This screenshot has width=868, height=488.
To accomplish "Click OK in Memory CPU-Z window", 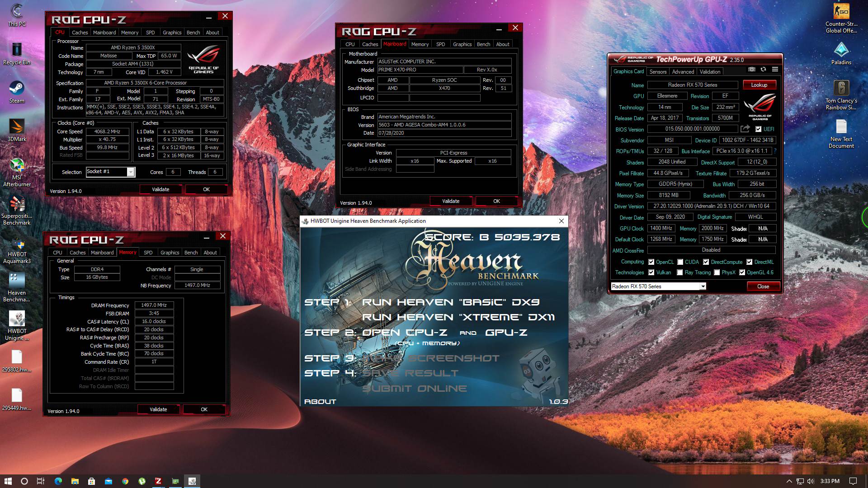I will (x=204, y=410).
